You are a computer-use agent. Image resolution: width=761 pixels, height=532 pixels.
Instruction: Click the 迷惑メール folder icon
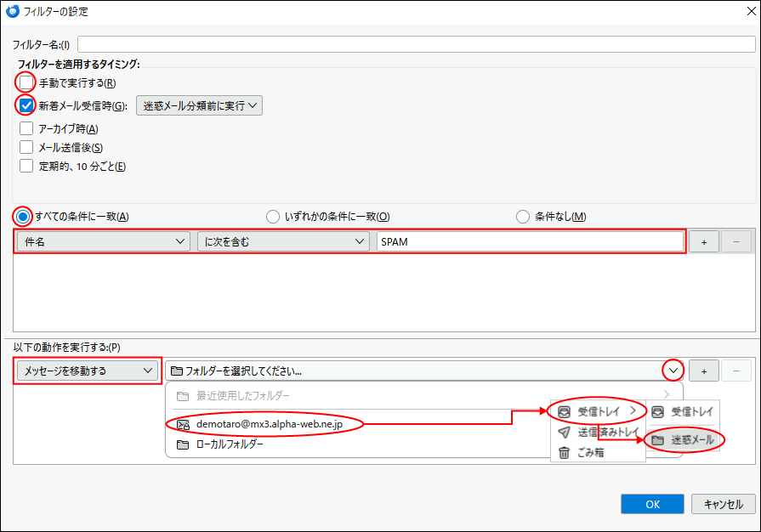(x=657, y=440)
